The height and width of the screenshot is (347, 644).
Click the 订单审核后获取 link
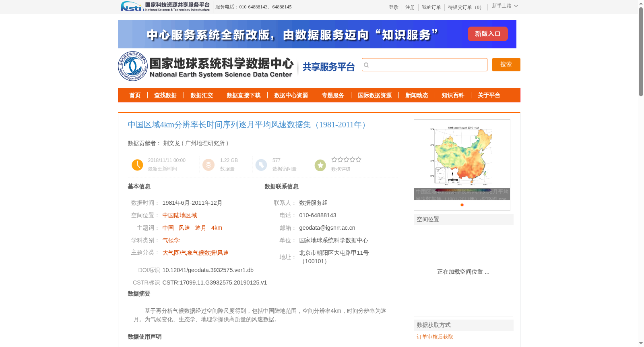pos(435,337)
